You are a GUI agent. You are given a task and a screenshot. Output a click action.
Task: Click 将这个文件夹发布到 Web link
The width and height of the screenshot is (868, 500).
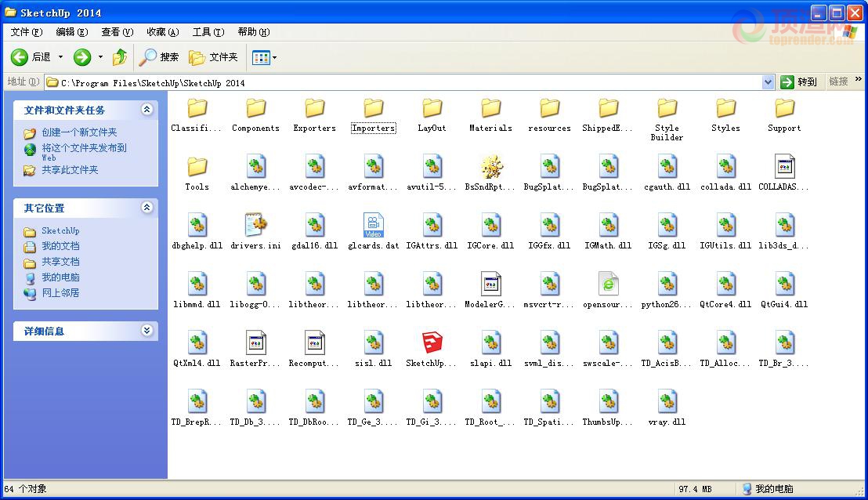tap(84, 152)
